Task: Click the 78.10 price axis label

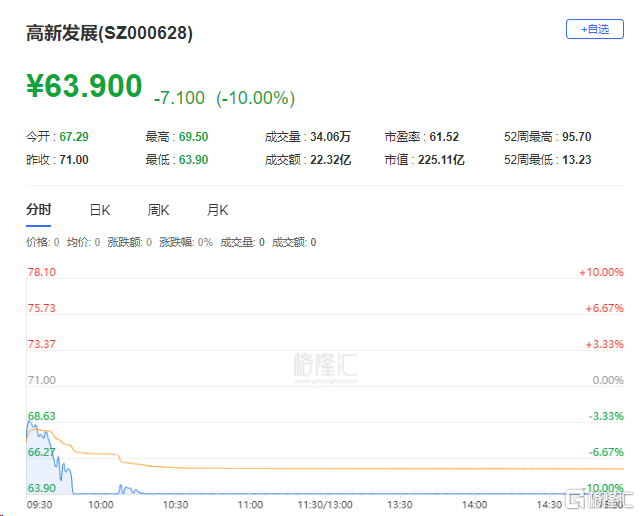Action: [41, 272]
